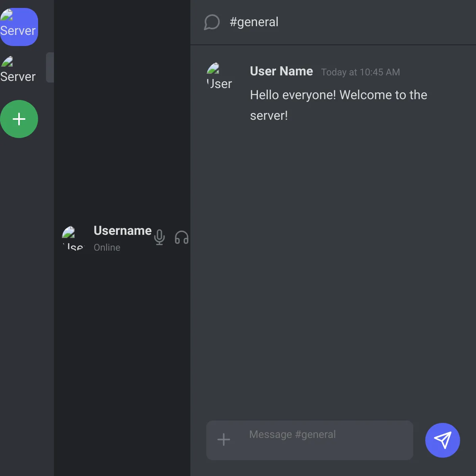Switch to the second Server icon
This screenshot has height=476, width=476.
click(x=19, y=69)
